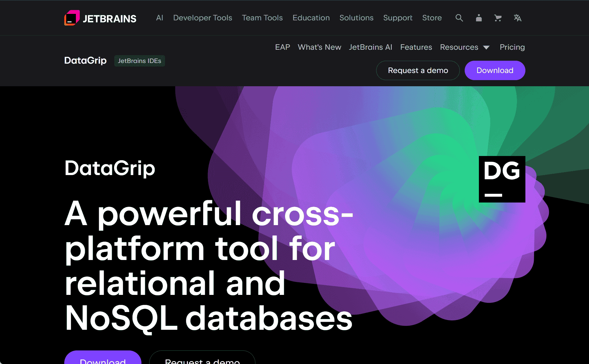Visit the What's New page
This screenshot has height=364, width=589.
(319, 47)
